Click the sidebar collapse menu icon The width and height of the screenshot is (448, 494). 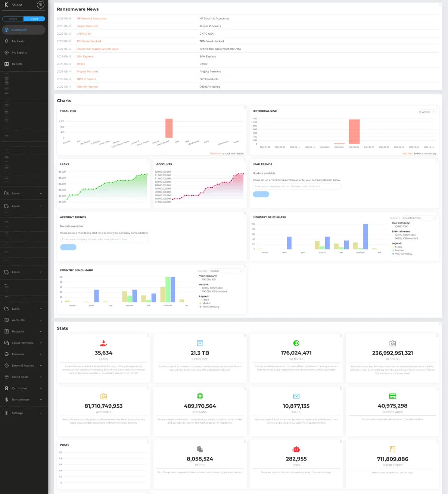(41, 5)
